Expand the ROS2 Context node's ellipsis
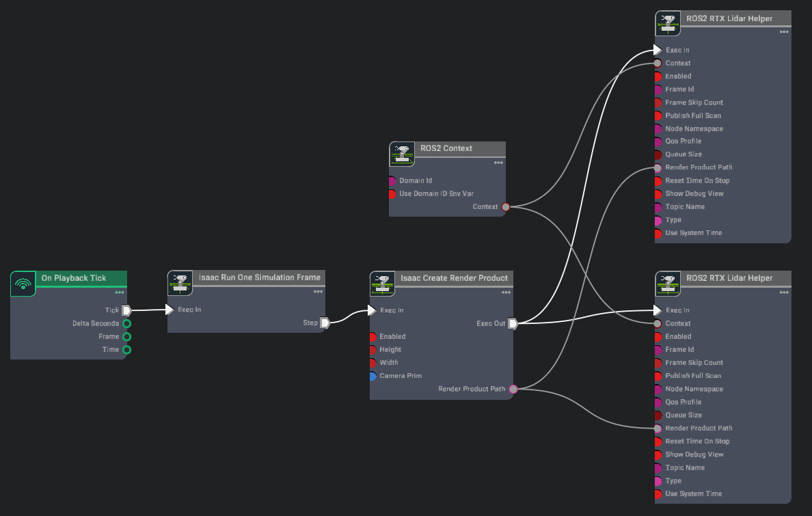 point(498,163)
